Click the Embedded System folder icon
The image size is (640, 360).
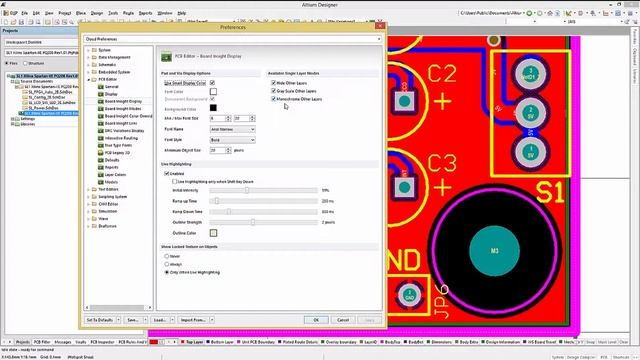coord(94,72)
